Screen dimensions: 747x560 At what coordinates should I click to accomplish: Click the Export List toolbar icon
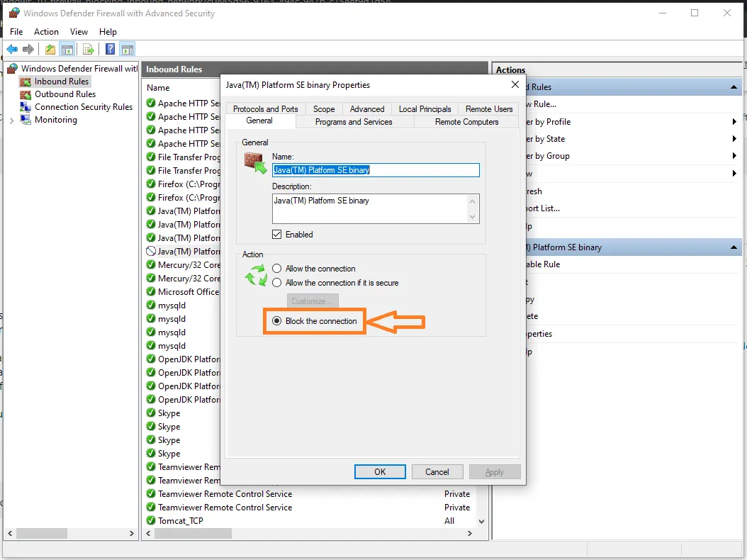coord(88,49)
